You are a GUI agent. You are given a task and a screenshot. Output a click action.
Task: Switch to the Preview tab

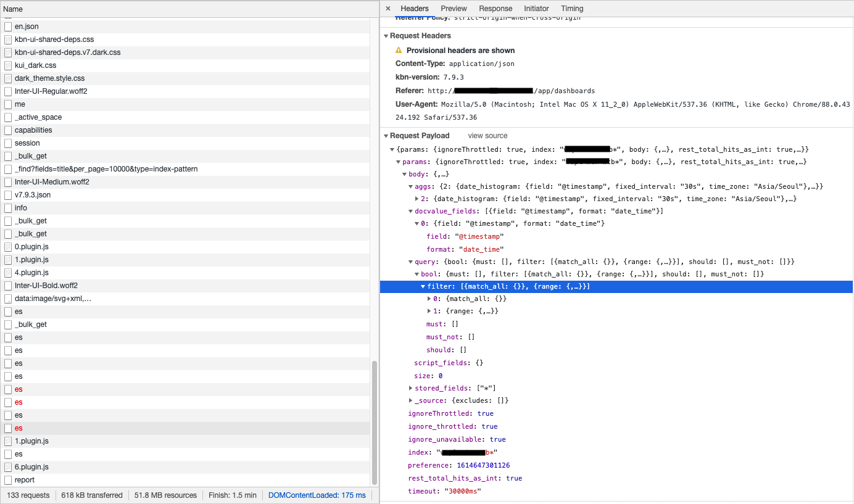[454, 9]
